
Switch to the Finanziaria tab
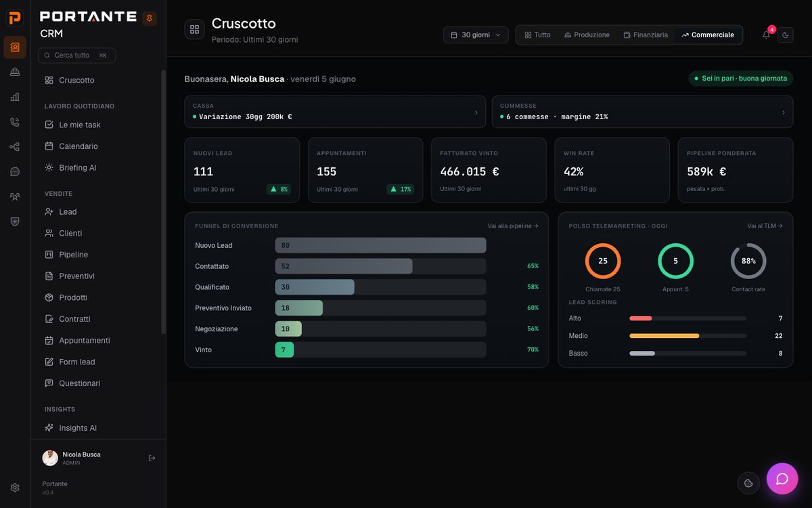click(x=646, y=35)
